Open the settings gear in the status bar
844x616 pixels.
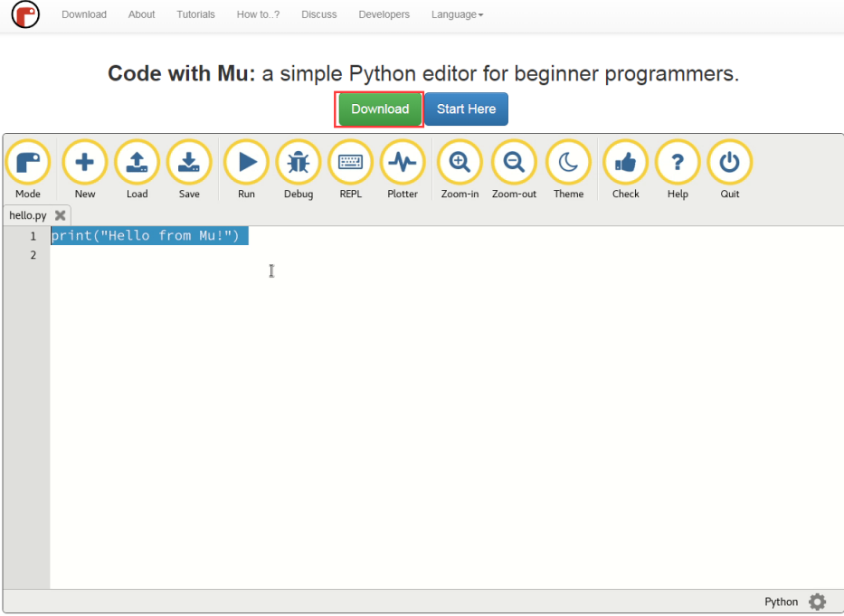click(x=817, y=602)
